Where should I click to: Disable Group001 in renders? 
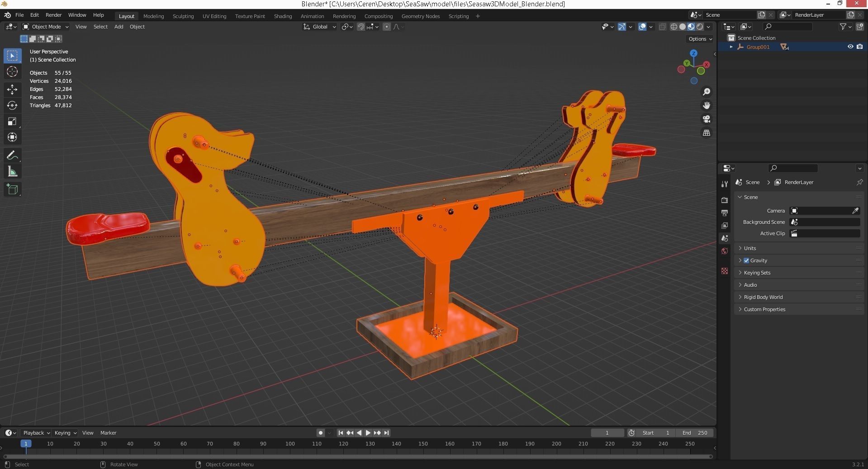860,47
